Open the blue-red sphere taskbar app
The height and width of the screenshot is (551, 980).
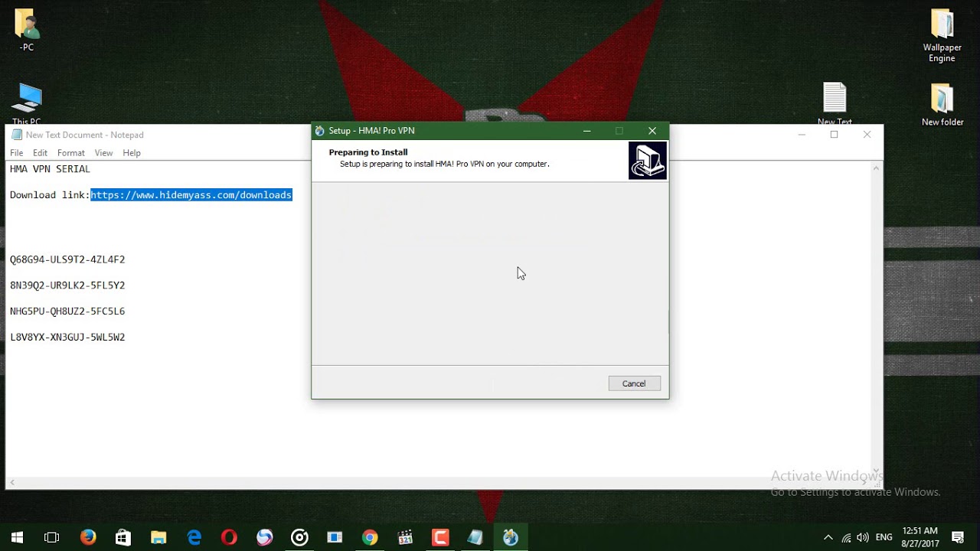click(264, 538)
